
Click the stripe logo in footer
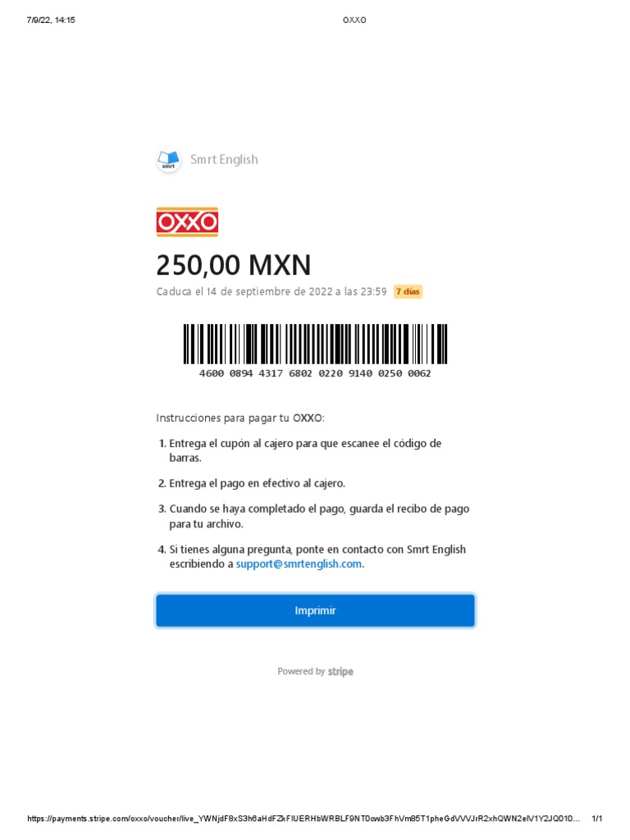[x=340, y=672]
